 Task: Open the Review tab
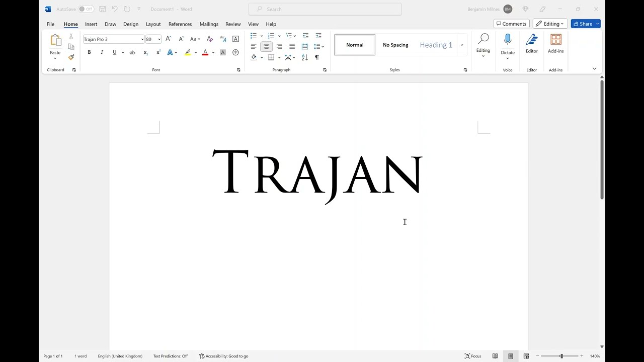[233, 24]
